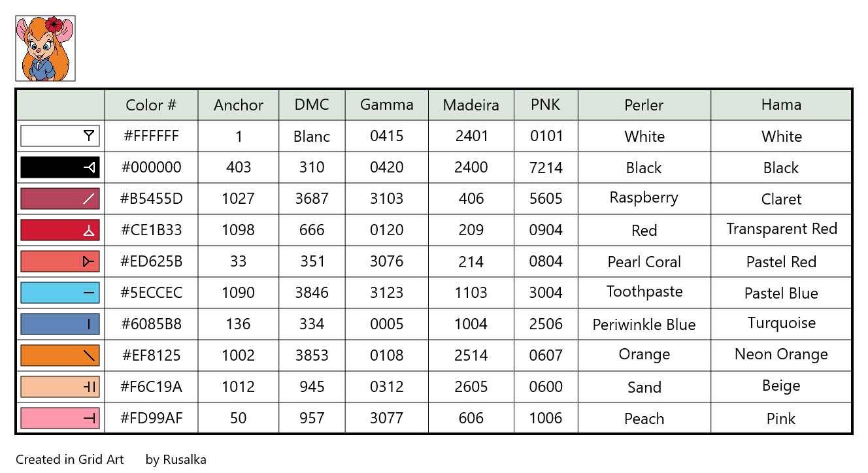Choose the red #CE1B33 swatch
This screenshot has width=868, height=473.
[60, 230]
